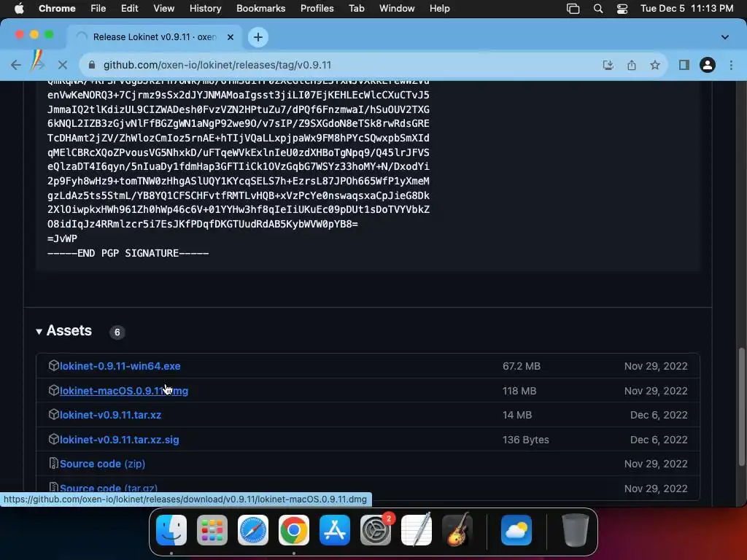The width and height of the screenshot is (747, 560).
Task: Open Finder from the dock
Action: tap(171, 529)
